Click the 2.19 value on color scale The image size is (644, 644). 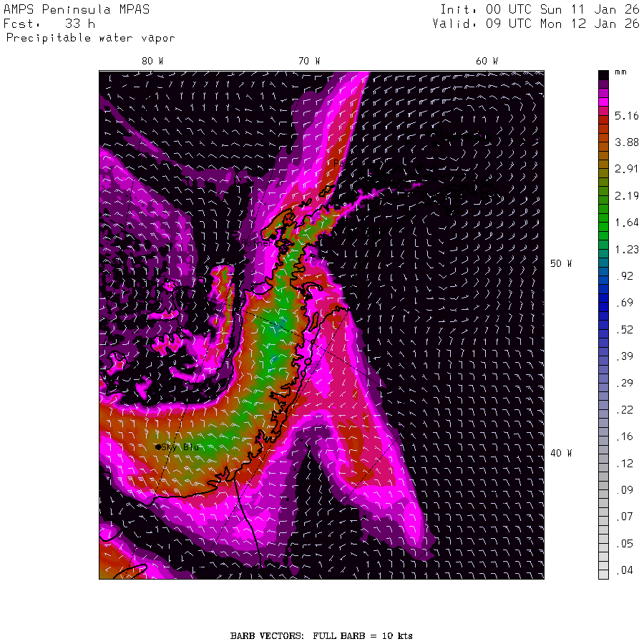[627, 195]
